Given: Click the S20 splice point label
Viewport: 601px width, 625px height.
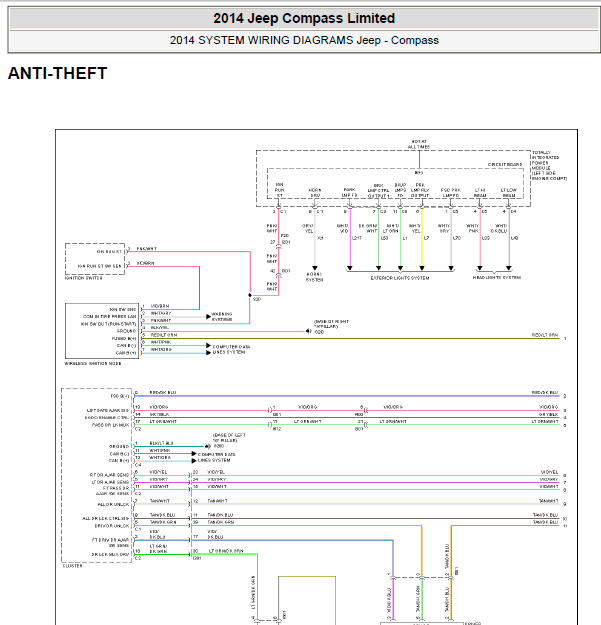Looking at the screenshot, I should 257,299.
